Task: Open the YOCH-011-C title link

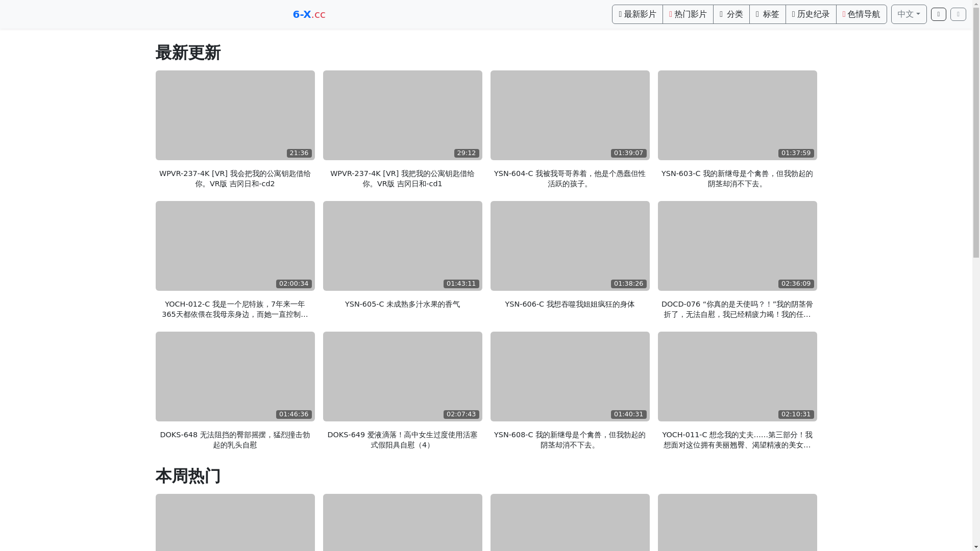Action: click(x=737, y=440)
